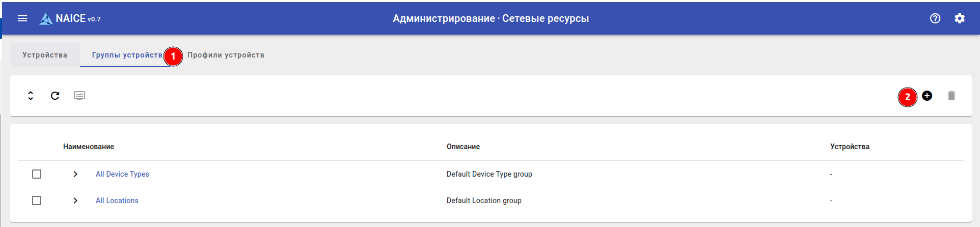Screen dimensions: 980x227
Task: Open the All Device Types link
Action: point(122,174)
